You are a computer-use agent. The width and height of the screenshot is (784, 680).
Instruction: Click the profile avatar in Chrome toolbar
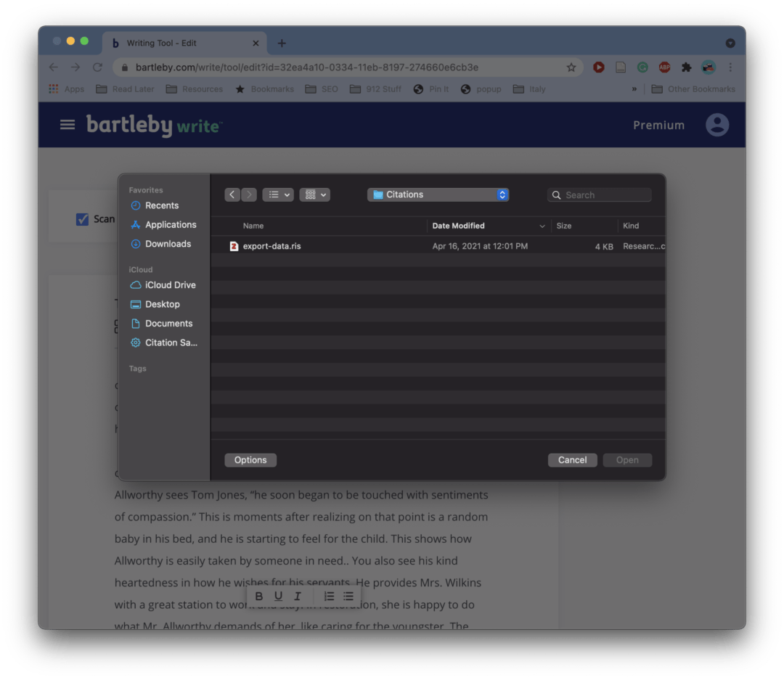[709, 67]
